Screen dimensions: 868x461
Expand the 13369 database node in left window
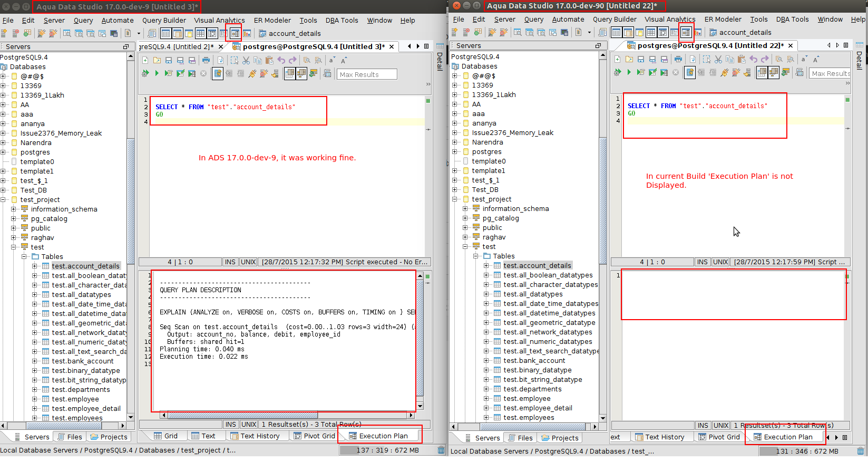(x=3, y=86)
